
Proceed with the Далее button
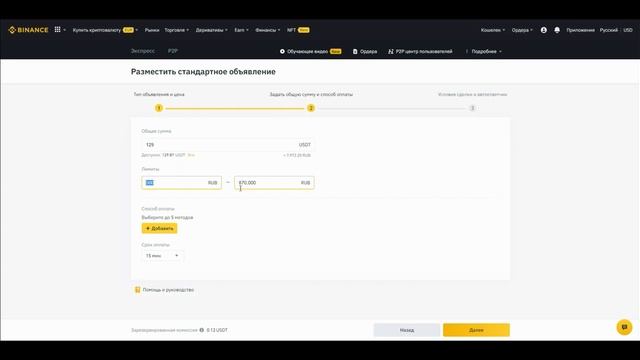[476, 330]
